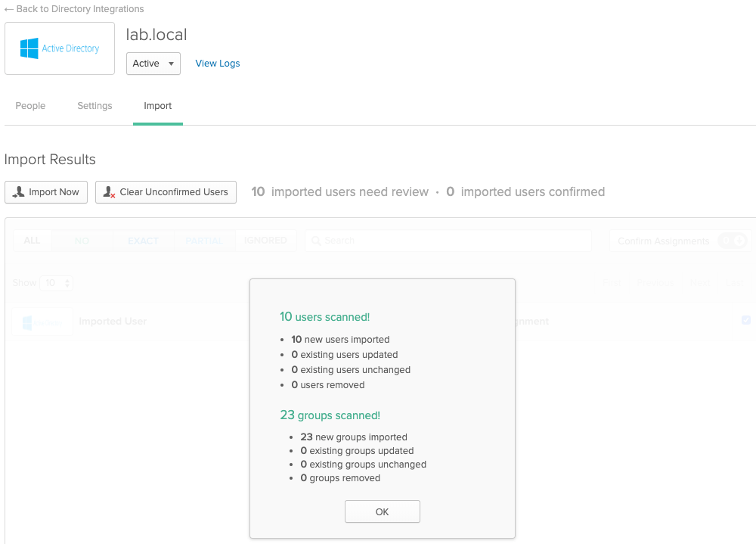Check the select-all checkbox in table header
The height and width of the screenshot is (544, 756).
746,320
